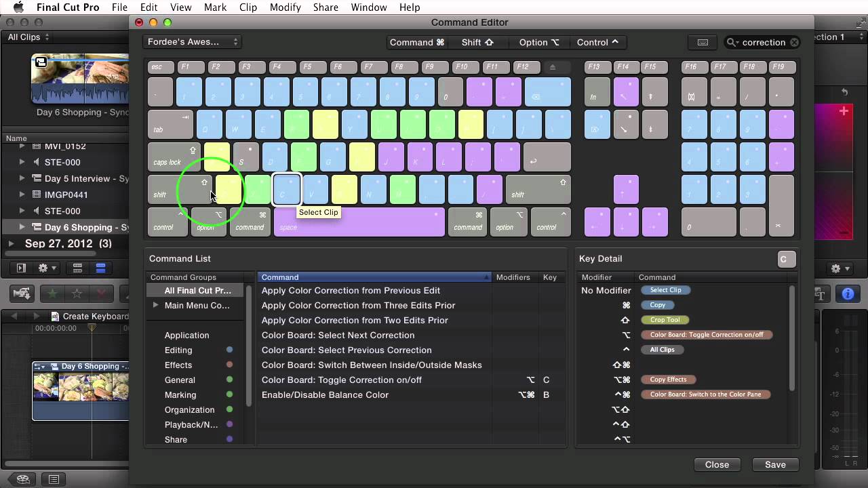Expand the MVI_0152 clip row
868x488 pixels.
coord(22,146)
